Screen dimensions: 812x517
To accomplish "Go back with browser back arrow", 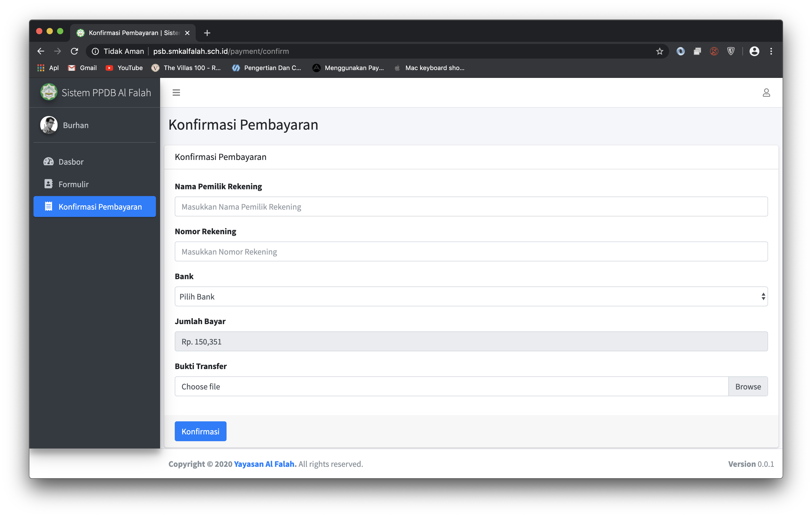I will tap(41, 51).
